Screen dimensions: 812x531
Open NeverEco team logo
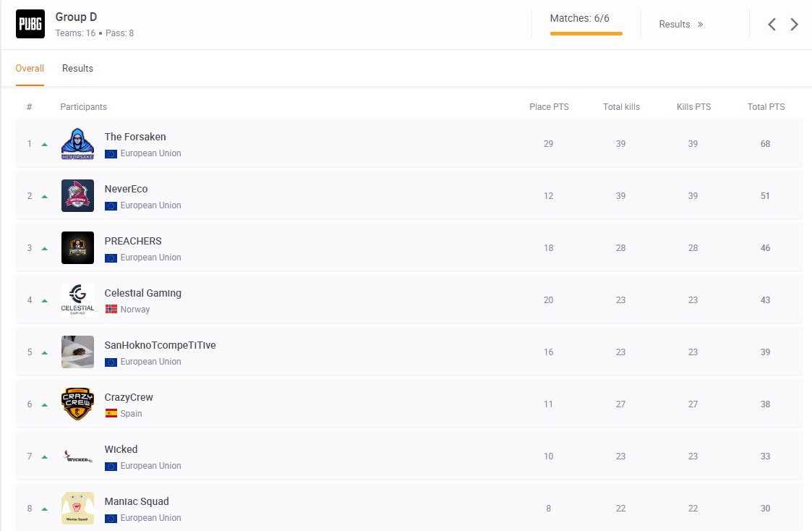point(77,196)
